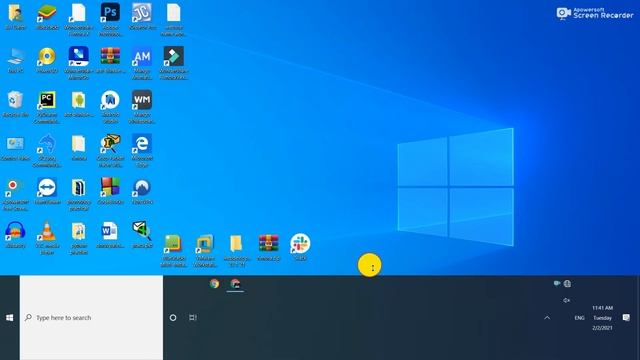Open the folder with Android robot
The height and width of the screenshot is (360, 640).
click(x=78, y=104)
